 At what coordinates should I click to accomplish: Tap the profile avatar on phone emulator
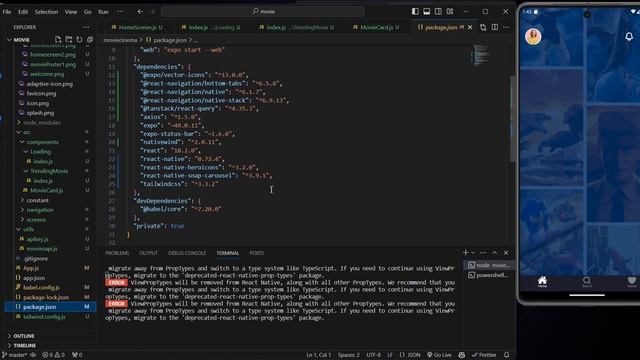[x=533, y=36]
